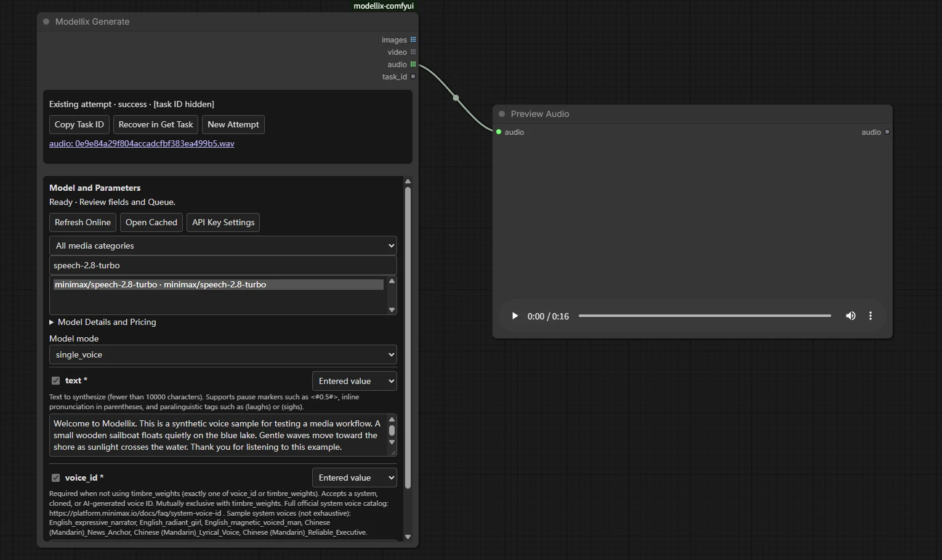
Task: Open the text Entered value dropdown
Action: click(355, 381)
